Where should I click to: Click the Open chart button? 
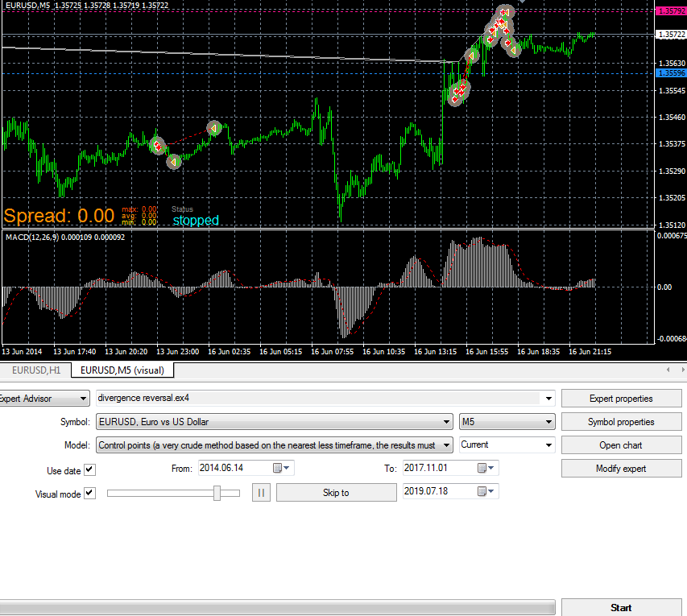[x=621, y=445]
